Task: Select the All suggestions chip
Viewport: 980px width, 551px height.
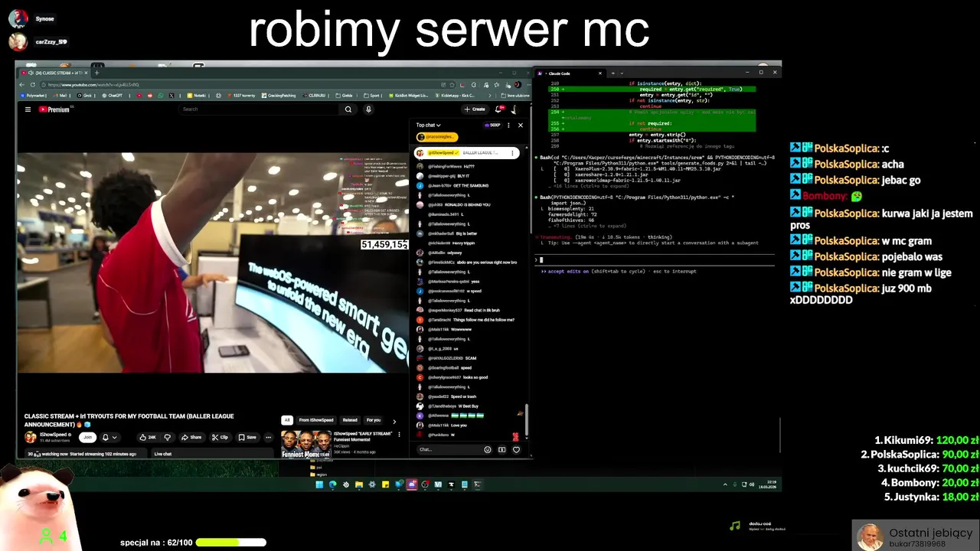Action: click(287, 420)
